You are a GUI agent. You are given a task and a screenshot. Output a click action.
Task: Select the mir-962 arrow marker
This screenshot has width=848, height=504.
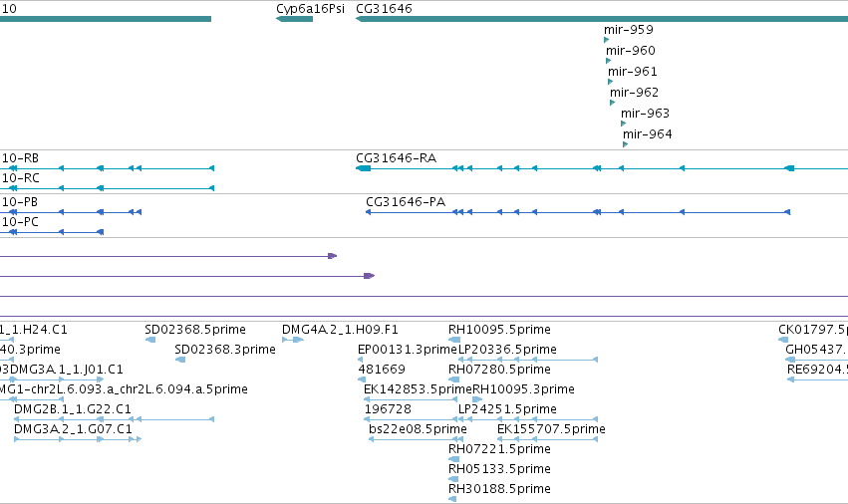pyautogui.click(x=612, y=103)
